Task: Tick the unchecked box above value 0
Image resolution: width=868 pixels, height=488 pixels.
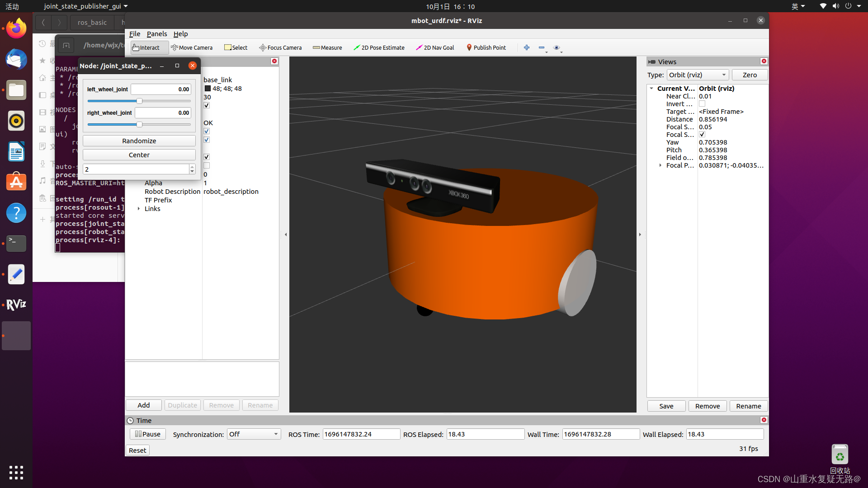Action: [207, 166]
